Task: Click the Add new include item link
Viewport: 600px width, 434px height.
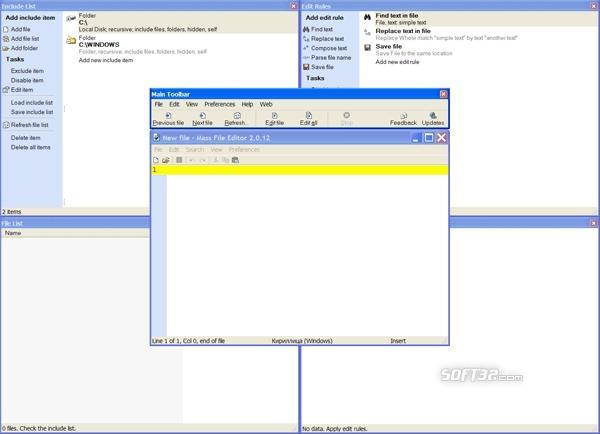Action: 106,60
